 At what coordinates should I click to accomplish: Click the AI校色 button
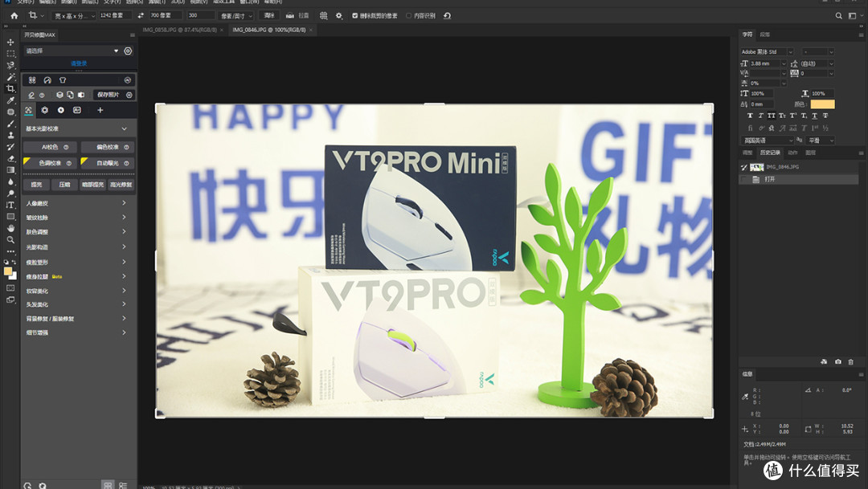pos(50,147)
